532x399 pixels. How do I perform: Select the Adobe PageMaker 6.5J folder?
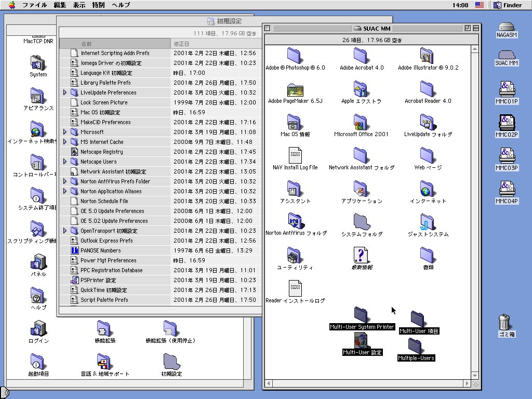click(295, 89)
